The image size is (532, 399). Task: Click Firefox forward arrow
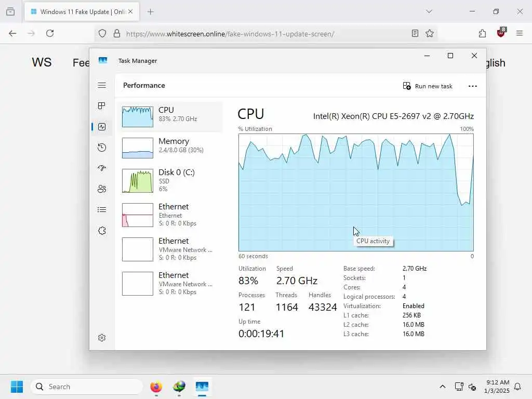[31, 33]
